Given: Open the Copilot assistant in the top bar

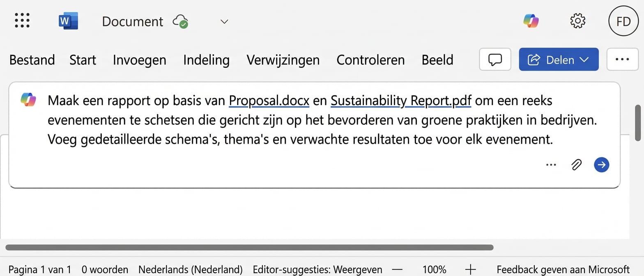Looking at the screenshot, I should tap(531, 21).
